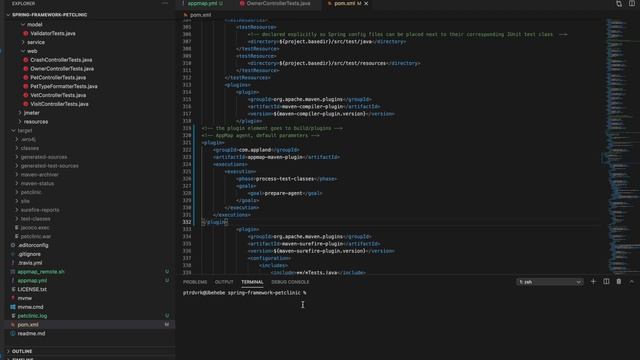Click the readme.md info file icon
Screen dimensions: 640x360
click(13, 334)
